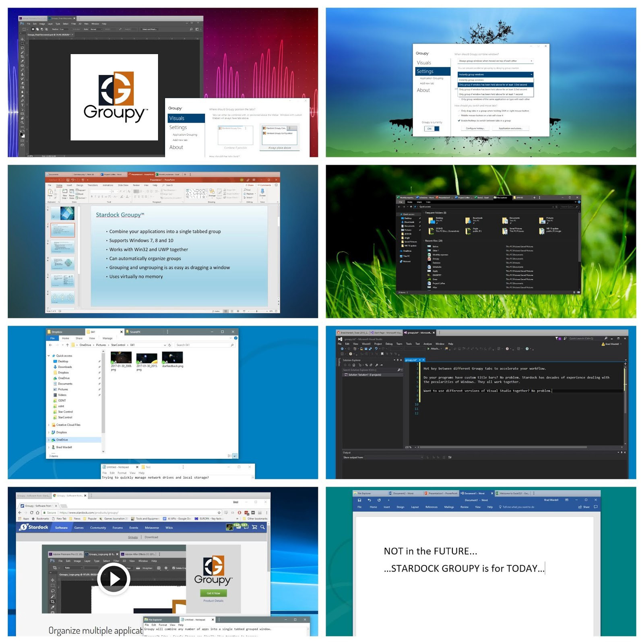
Task: Click the Save icon in Word's quick access toolbar
Action: coord(359,500)
